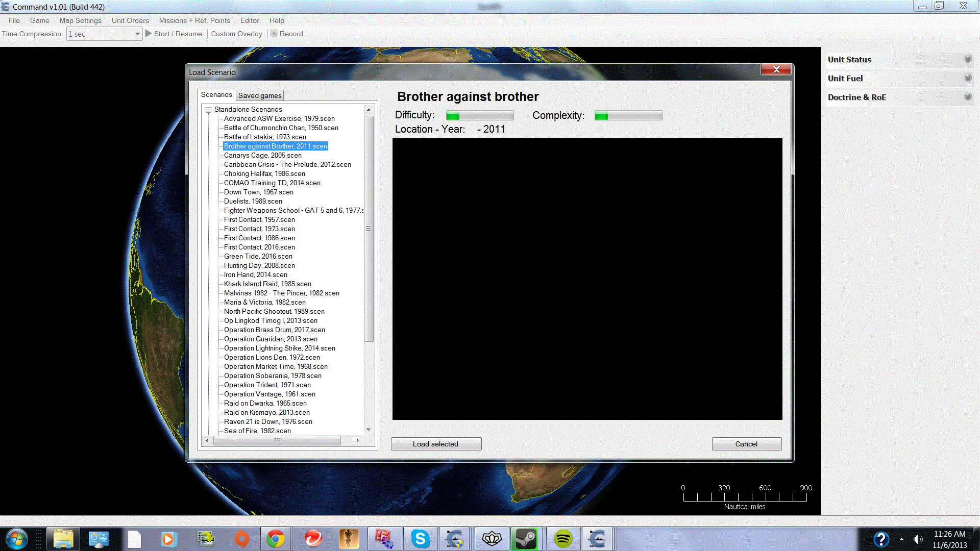The image size is (980, 551).
Task: Click the Start / Resume play icon
Action: [x=149, y=34]
